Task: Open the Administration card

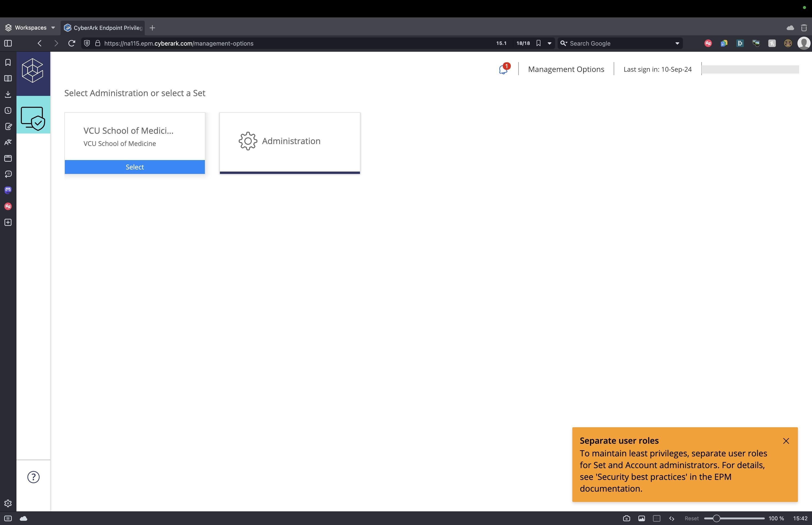Action: coord(290,141)
